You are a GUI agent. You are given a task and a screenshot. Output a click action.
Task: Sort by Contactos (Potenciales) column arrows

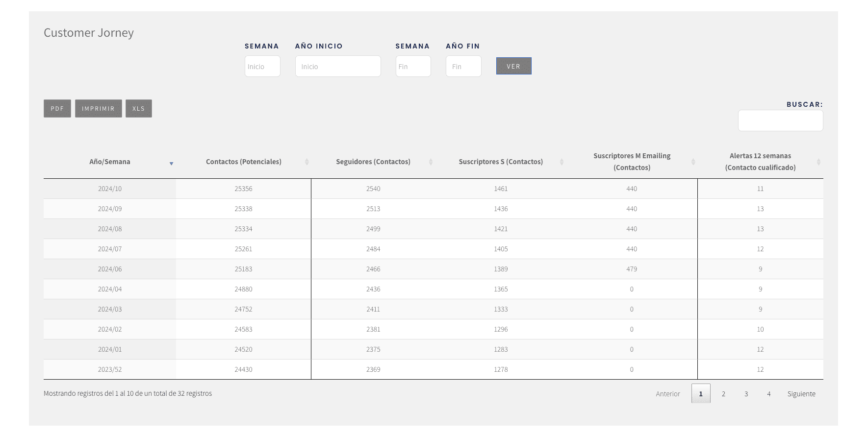tap(306, 162)
